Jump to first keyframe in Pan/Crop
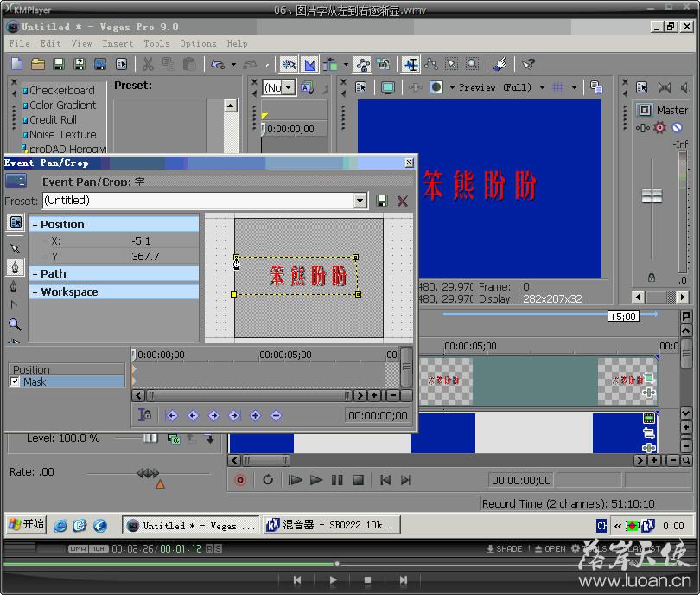Screen dimensions: 700x595 (171, 416)
